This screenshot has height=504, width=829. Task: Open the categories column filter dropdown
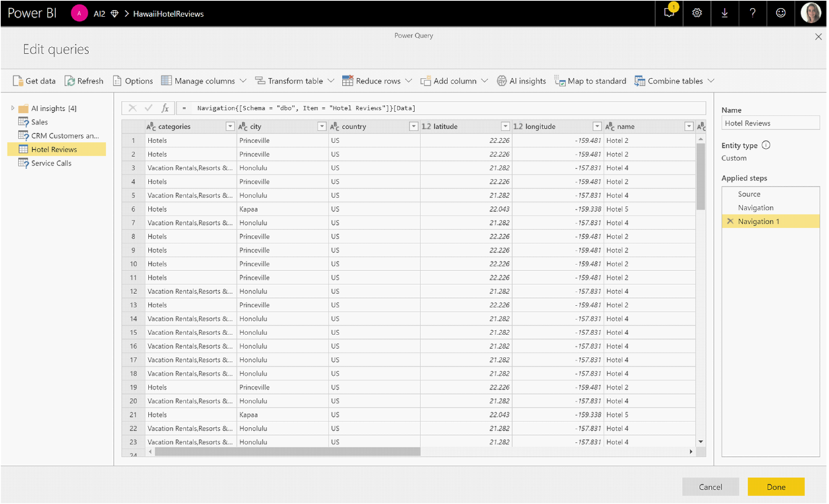coord(230,127)
